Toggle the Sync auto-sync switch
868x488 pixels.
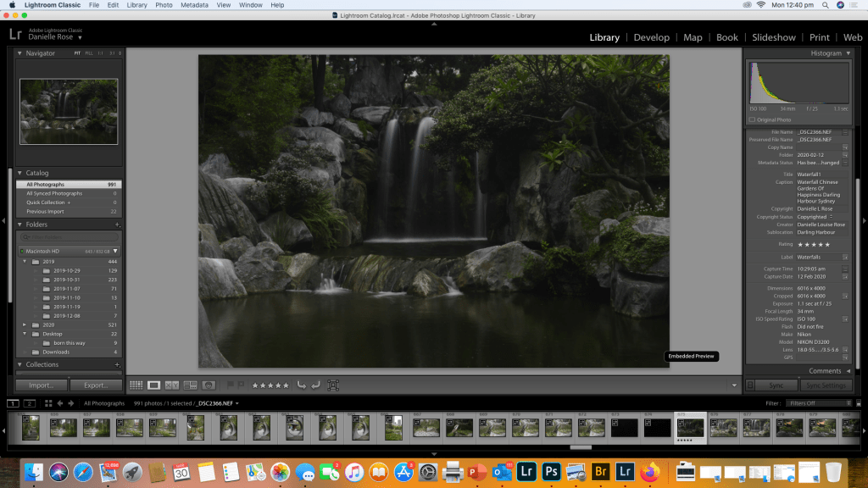pos(749,385)
